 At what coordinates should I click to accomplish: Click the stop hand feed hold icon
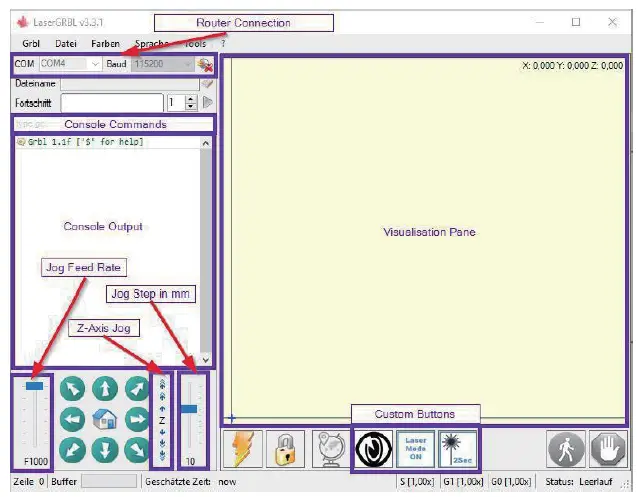(608, 449)
